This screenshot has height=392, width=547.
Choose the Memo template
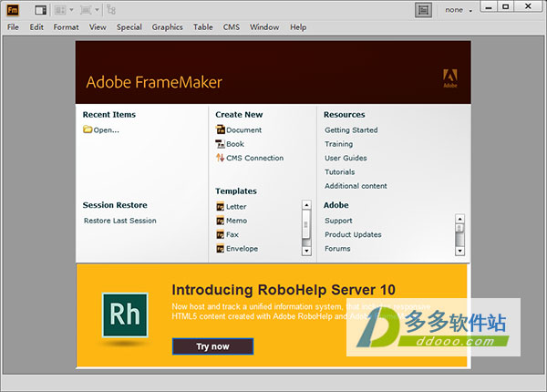click(x=236, y=221)
